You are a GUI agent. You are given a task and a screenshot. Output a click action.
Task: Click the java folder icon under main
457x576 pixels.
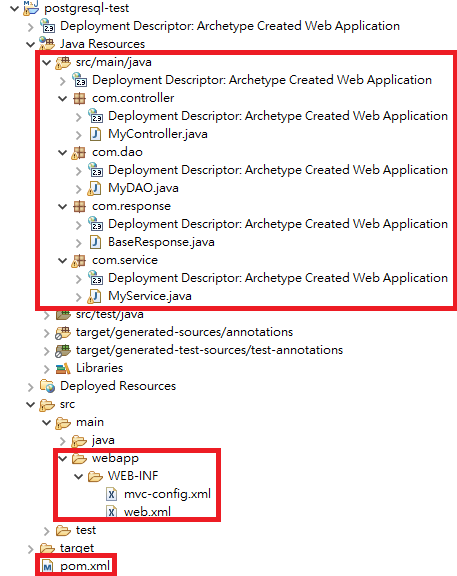[x=79, y=440]
